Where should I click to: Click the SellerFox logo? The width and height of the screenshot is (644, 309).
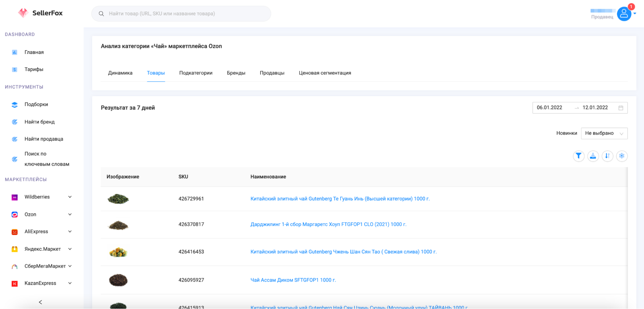(x=40, y=13)
